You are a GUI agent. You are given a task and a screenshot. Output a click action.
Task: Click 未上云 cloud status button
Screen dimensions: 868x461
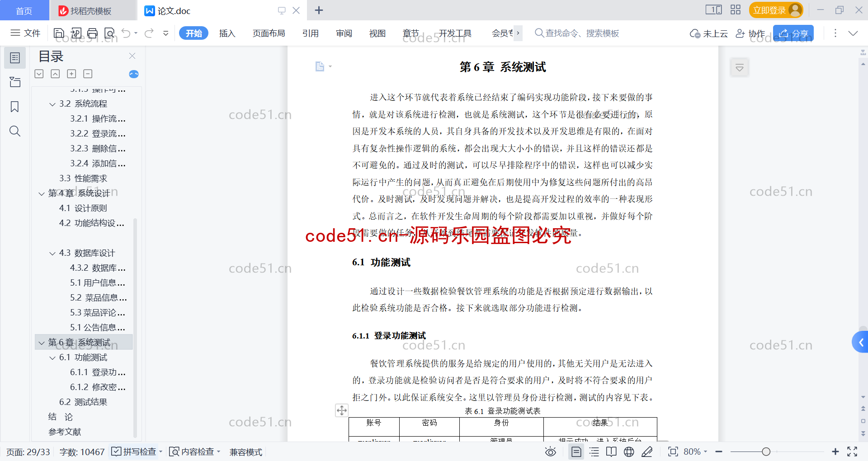click(709, 33)
